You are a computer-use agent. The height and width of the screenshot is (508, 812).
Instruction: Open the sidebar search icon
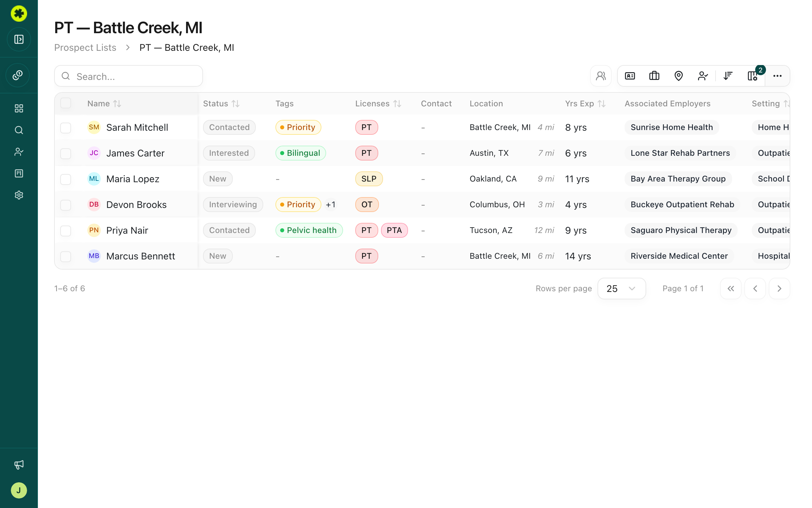pyautogui.click(x=19, y=130)
